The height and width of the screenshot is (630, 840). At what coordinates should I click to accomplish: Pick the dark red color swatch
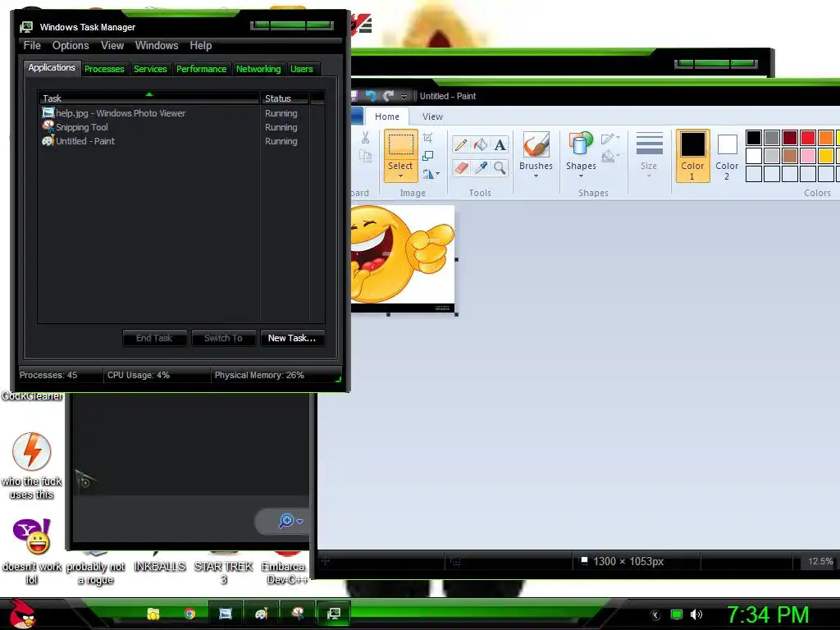(x=790, y=138)
